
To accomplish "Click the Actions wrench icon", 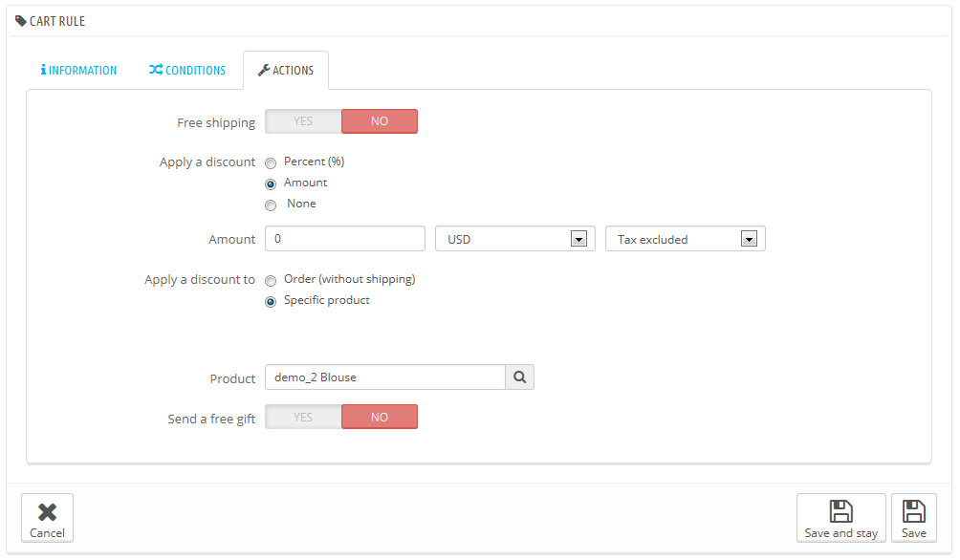I will click(264, 70).
